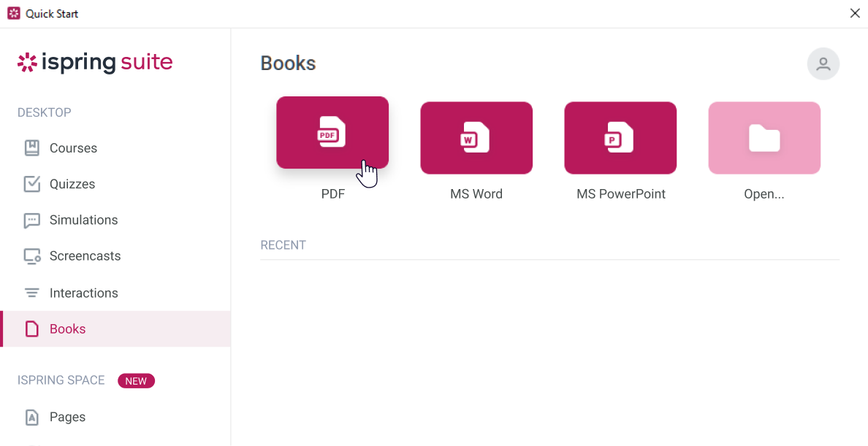Click the iSpring Suite logo in the sidebar
868x446 pixels.
[x=95, y=63]
